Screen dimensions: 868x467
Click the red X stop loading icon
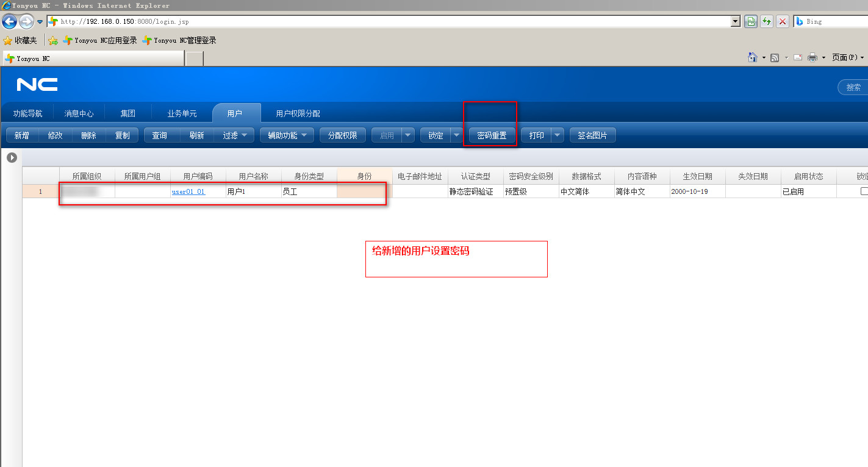(x=782, y=21)
